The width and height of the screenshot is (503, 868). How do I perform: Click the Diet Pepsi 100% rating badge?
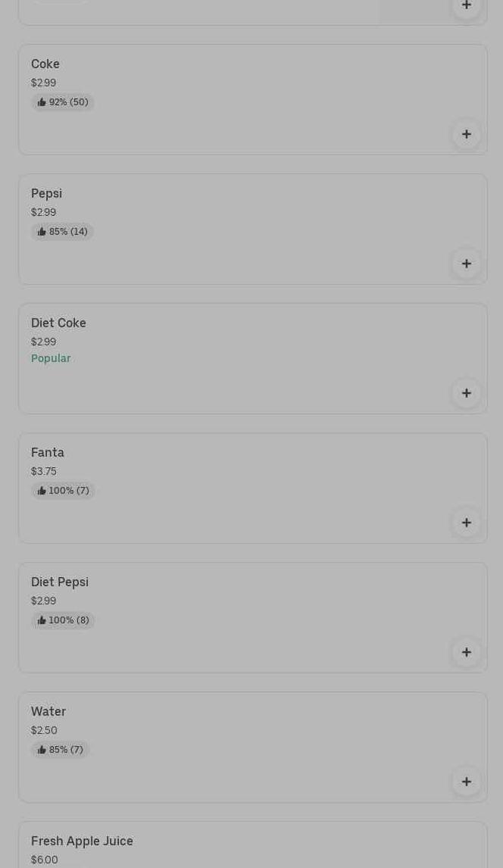click(x=63, y=620)
